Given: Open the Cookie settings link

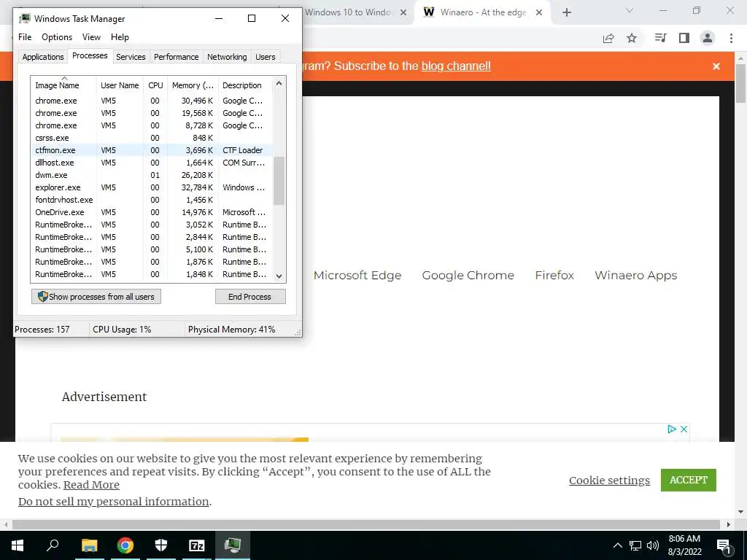Looking at the screenshot, I should (609, 481).
